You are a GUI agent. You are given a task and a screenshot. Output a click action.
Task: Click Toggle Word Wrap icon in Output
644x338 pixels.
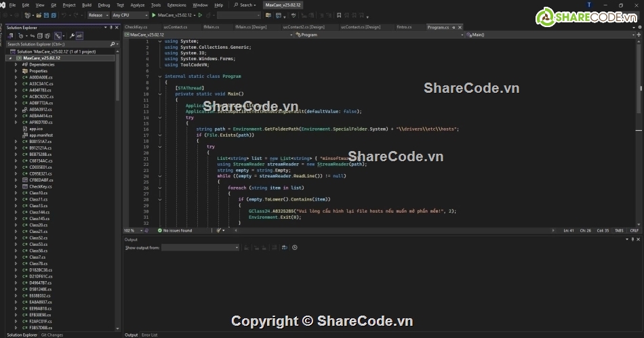point(284,247)
